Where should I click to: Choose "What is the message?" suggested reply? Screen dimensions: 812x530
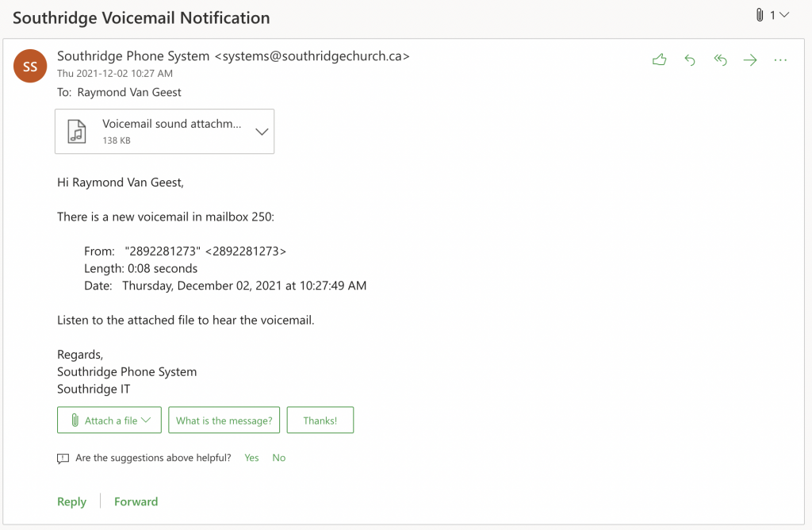[224, 421]
